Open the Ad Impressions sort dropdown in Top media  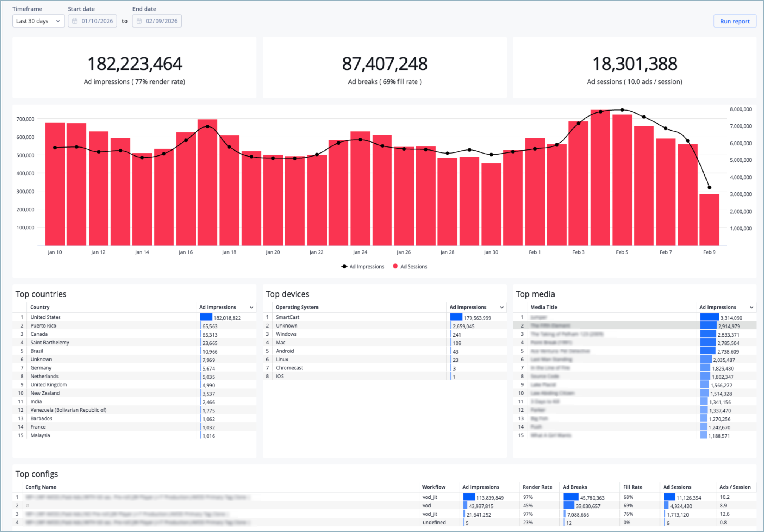point(752,307)
